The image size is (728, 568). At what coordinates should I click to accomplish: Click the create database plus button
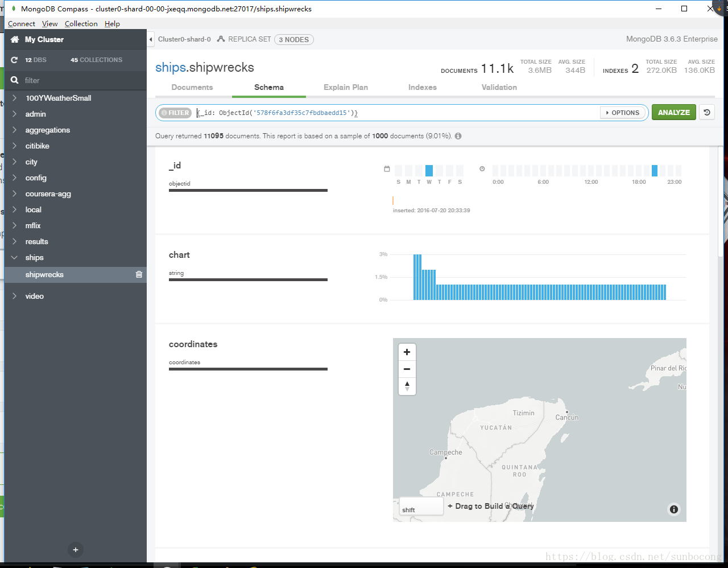[75, 550]
